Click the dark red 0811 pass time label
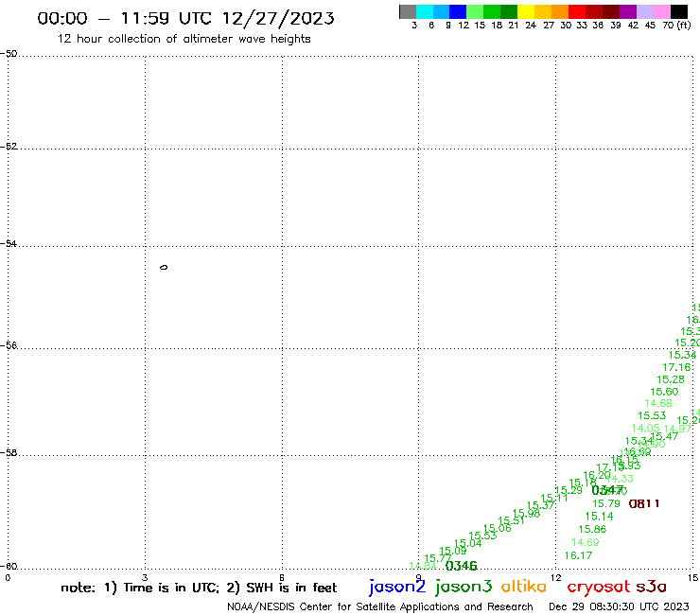 pyautogui.click(x=644, y=503)
